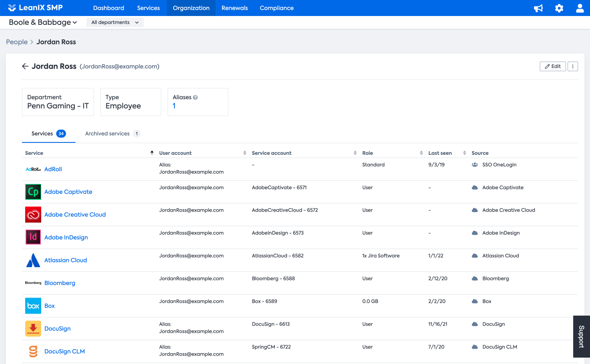Open the Support side button
The width and height of the screenshot is (590, 364).
[582, 336]
